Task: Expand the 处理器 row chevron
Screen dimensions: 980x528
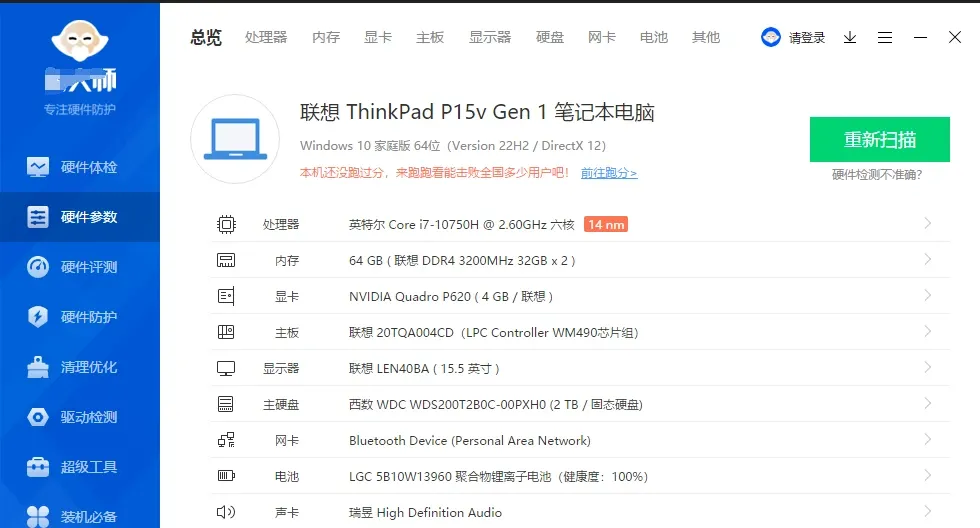Action: (x=928, y=223)
